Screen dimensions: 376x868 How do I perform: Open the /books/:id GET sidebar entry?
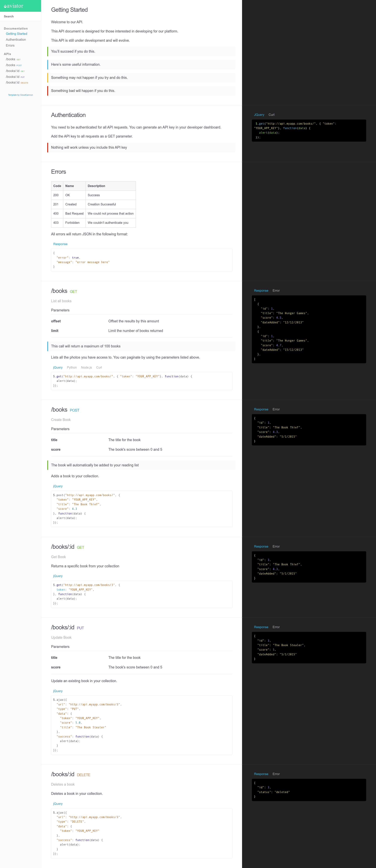[15, 71]
